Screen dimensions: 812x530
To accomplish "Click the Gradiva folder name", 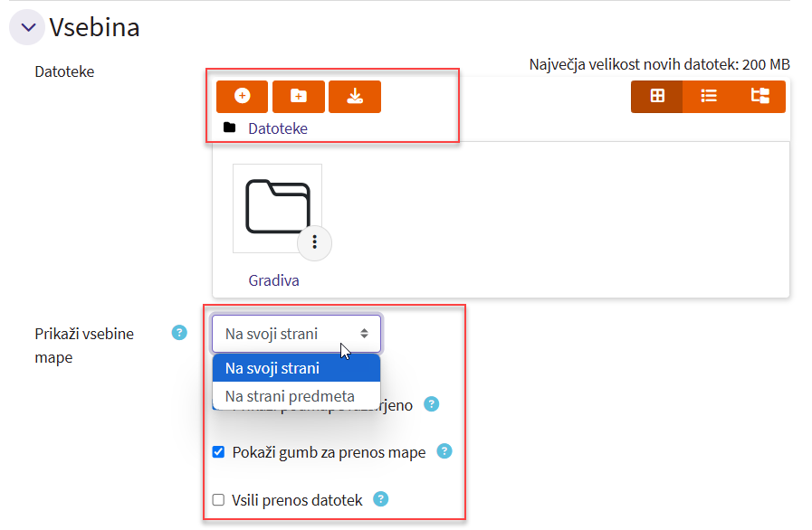I will click(273, 280).
